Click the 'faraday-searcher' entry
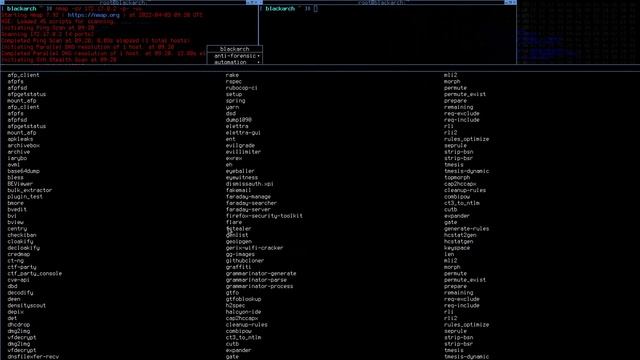640x360 pixels. click(x=251, y=203)
